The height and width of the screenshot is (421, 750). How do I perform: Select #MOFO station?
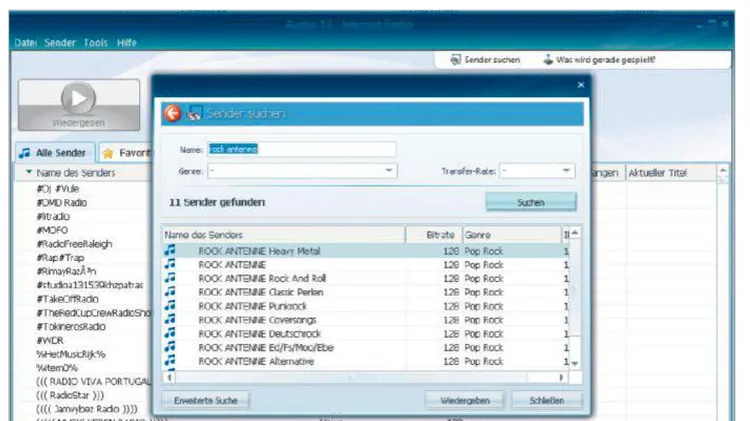click(x=52, y=230)
